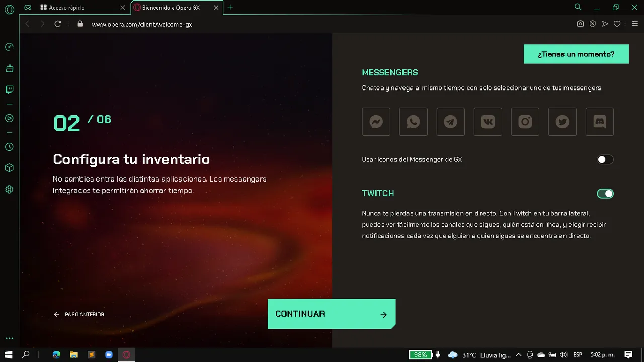View site security padlock info

point(79,24)
